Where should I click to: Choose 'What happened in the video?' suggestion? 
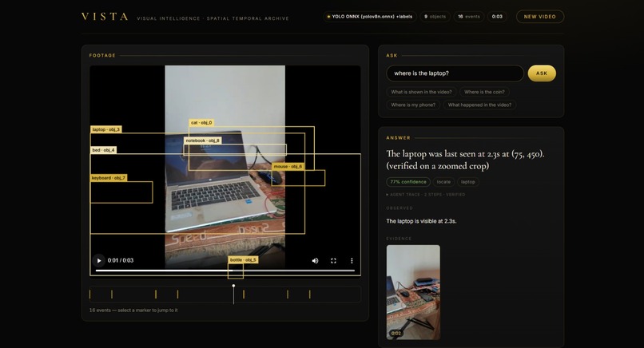479,105
